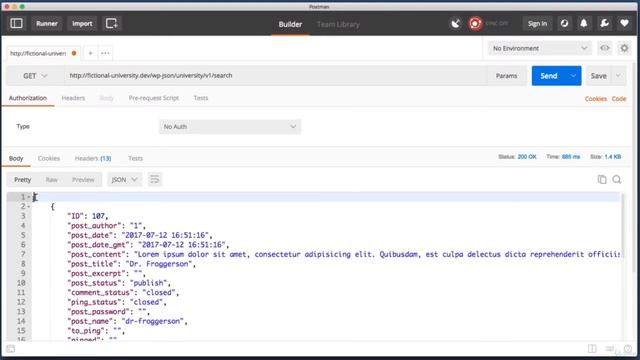Open manage environments gear icon
640x360 pixels.
[x=624, y=48]
